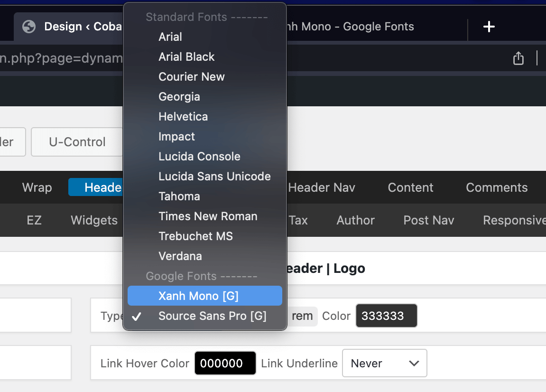Image resolution: width=546 pixels, height=392 pixels.
Task: Click the Link Hover Color black swatch
Action: (225, 363)
